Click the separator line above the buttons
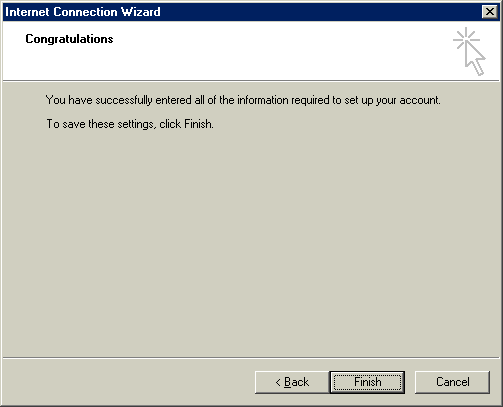Image resolution: width=503 pixels, height=407 pixels. 251,358
